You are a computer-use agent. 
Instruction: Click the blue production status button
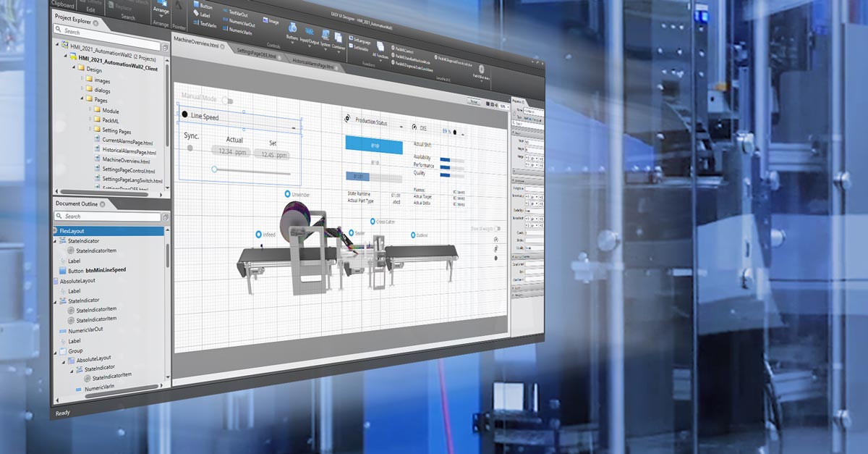(375, 146)
